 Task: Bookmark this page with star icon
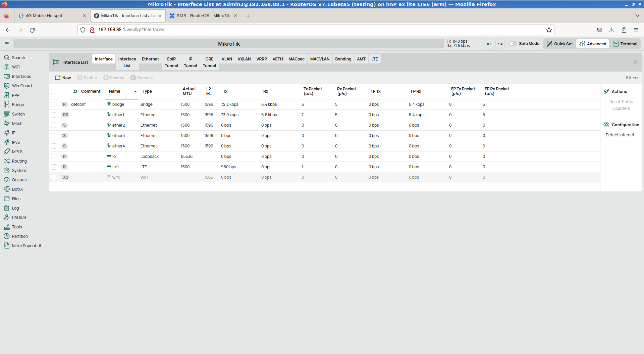pyautogui.click(x=549, y=30)
